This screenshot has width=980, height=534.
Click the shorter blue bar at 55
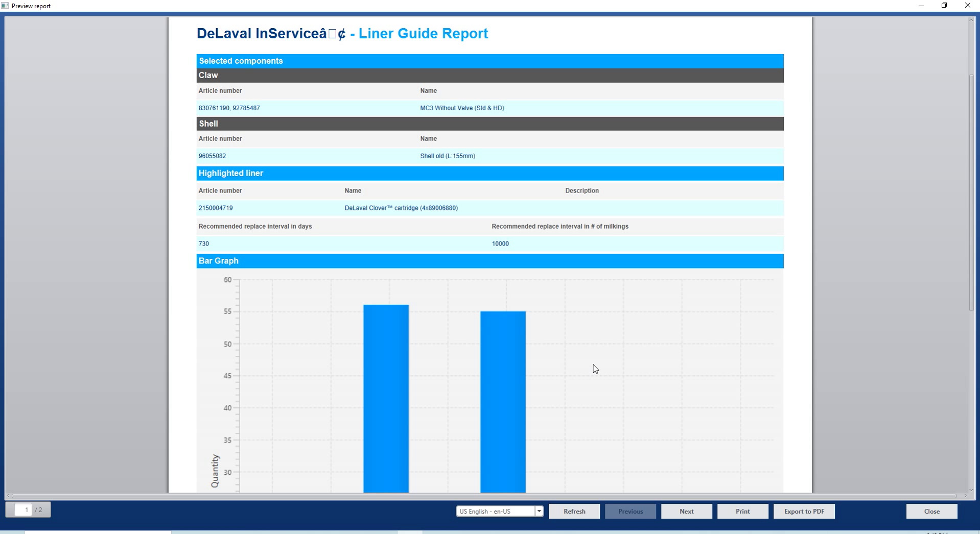tap(503, 402)
